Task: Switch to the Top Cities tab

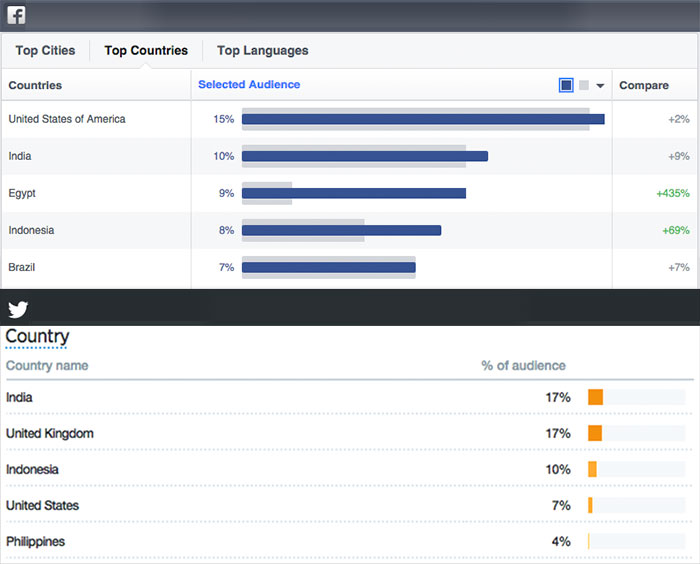Action: (x=45, y=51)
